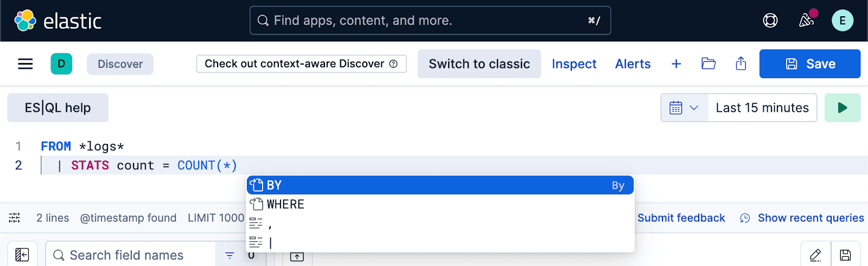
Task: Open the user avatar menu
Action: (843, 21)
